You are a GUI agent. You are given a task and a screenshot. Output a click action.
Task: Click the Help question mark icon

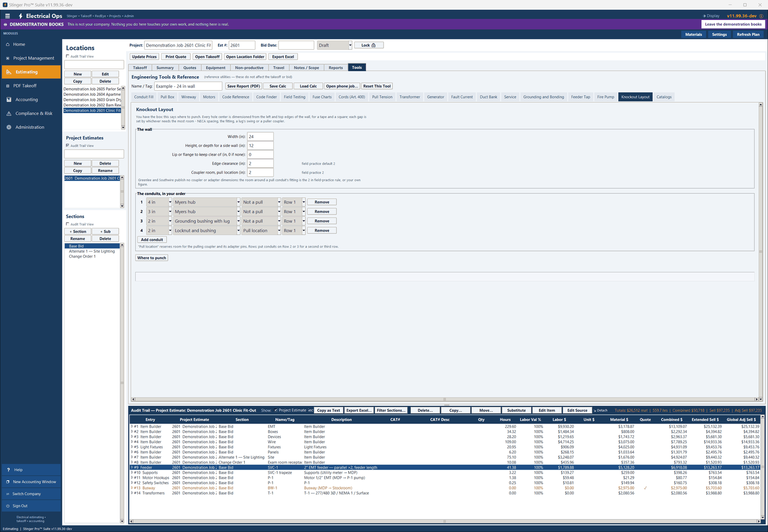pyautogui.click(x=8, y=470)
